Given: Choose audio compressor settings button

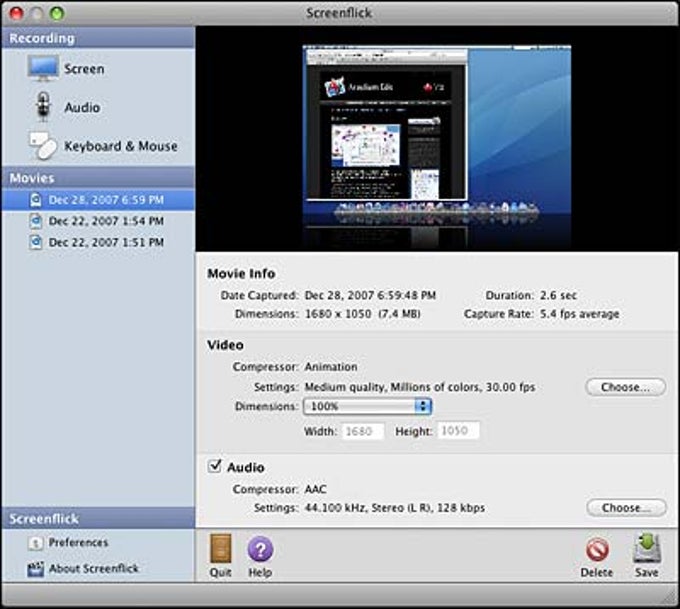Looking at the screenshot, I should [x=626, y=508].
